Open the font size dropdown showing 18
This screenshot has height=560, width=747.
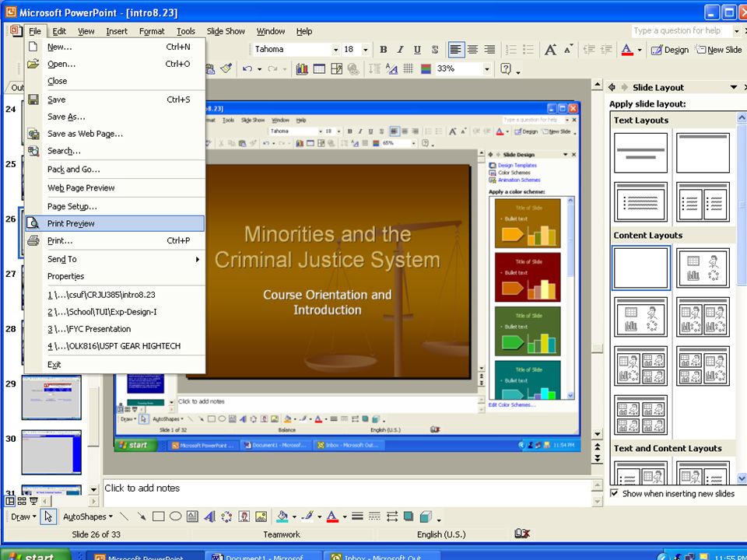[366, 50]
